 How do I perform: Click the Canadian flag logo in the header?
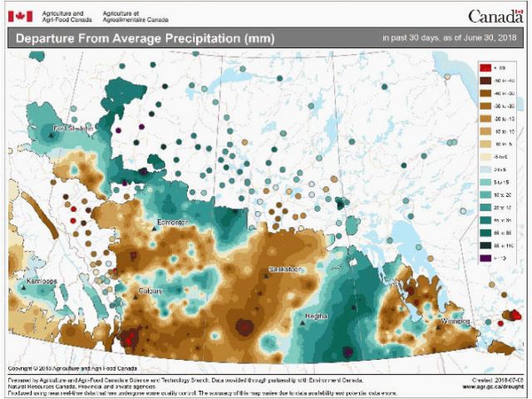pos(20,17)
